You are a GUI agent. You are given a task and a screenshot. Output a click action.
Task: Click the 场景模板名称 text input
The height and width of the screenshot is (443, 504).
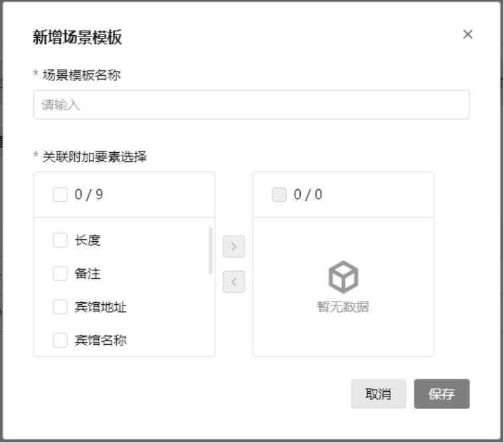coord(251,105)
